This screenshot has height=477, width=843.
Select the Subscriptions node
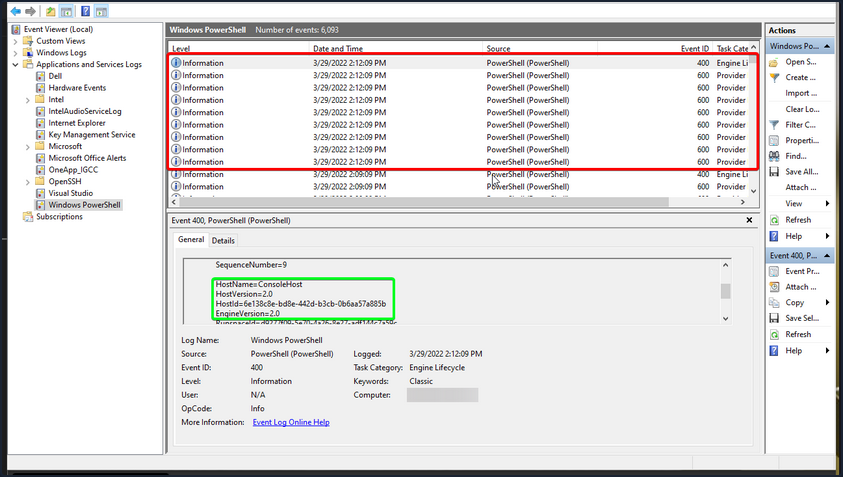click(59, 217)
